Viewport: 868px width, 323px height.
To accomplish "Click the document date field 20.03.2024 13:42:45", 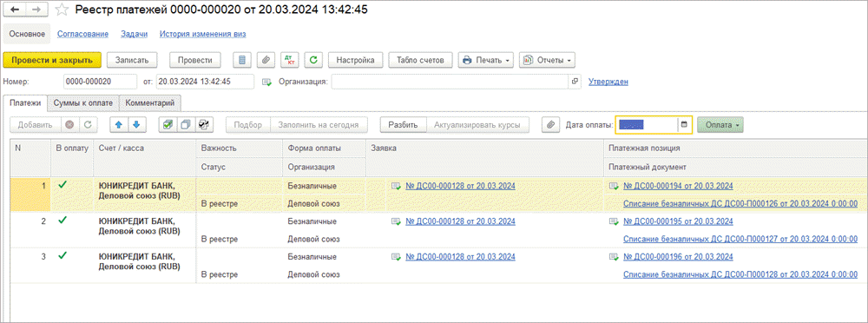I will tap(205, 82).
